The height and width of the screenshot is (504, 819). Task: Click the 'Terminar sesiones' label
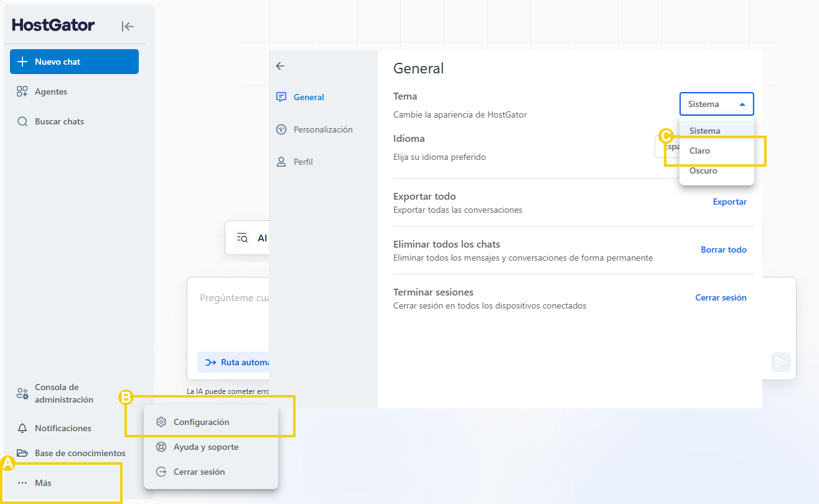click(x=433, y=292)
